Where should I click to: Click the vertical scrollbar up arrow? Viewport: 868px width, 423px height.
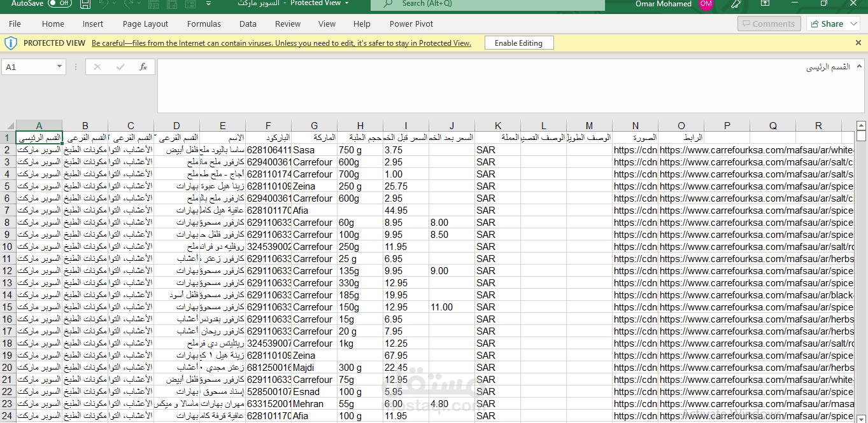click(861, 125)
